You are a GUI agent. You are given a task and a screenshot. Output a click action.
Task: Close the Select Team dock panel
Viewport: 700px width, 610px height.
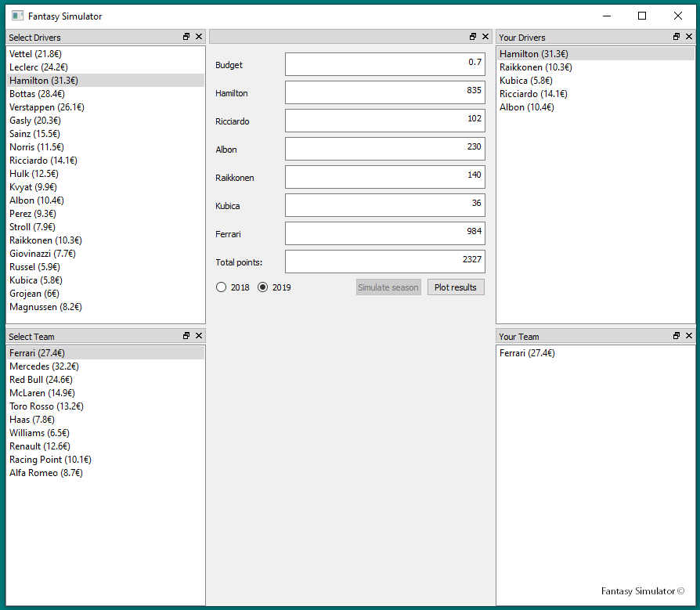coord(199,336)
